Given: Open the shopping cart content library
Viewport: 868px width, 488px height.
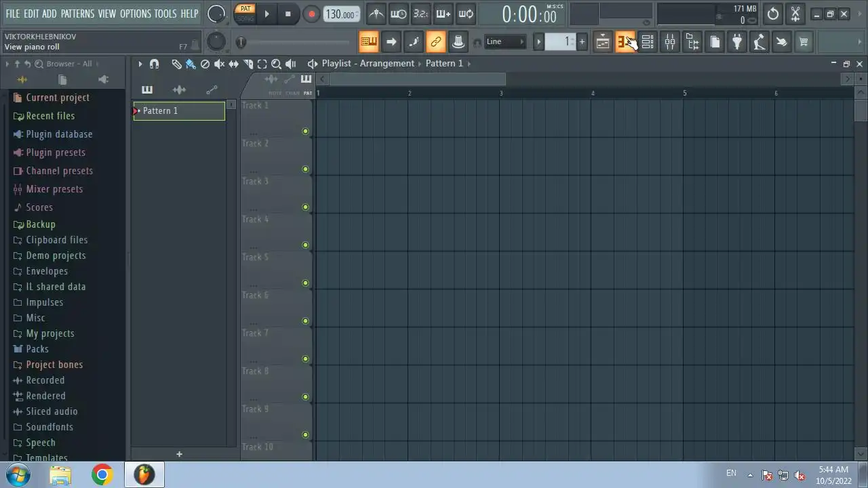Looking at the screenshot, I should point(804,42).
